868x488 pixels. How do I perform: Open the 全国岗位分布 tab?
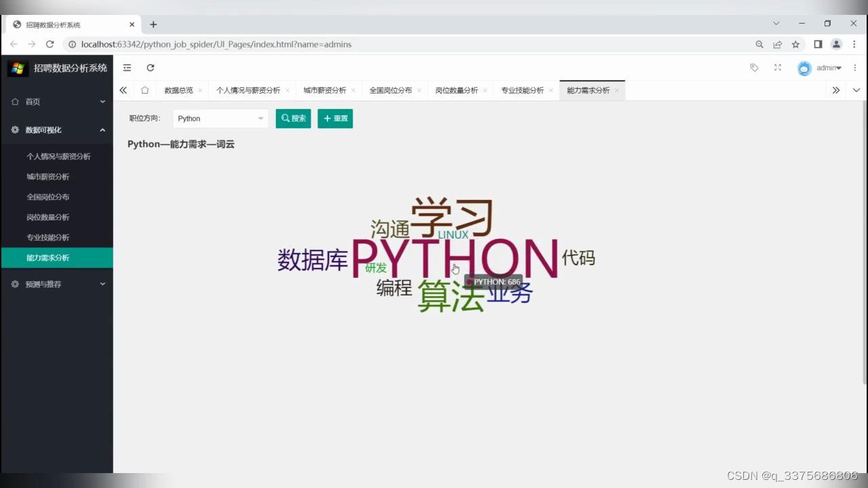[390, 89]
